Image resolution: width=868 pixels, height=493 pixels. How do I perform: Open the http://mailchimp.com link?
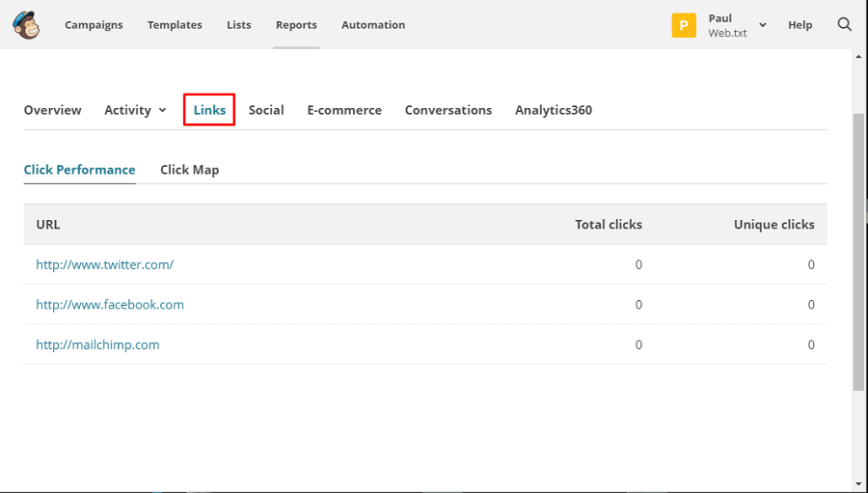[97, 344]
